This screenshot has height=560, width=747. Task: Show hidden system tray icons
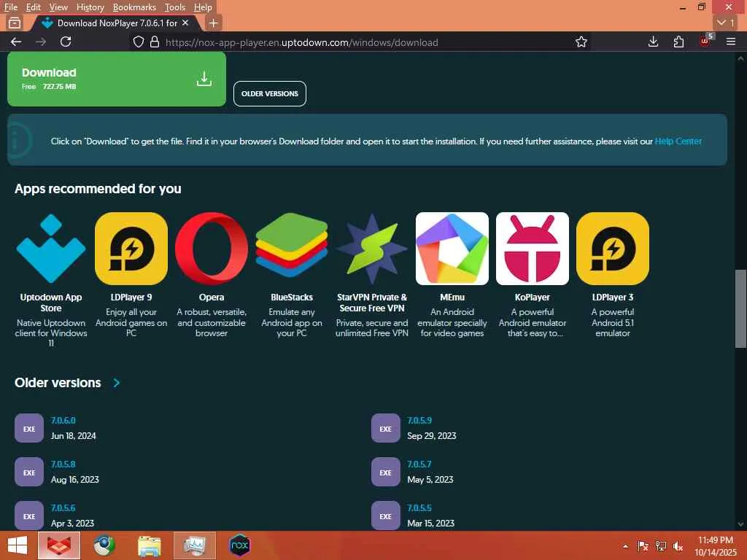tap(625, 545)
